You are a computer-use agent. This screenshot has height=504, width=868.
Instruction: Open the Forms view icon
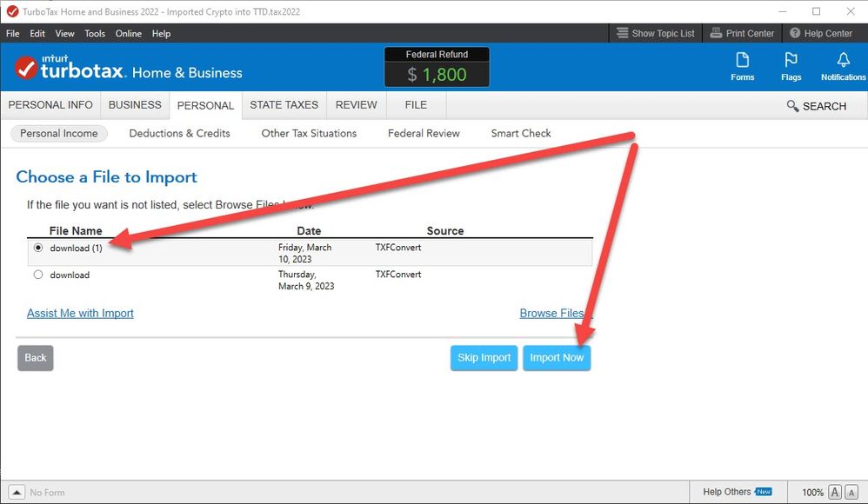(x=742, y=66)
